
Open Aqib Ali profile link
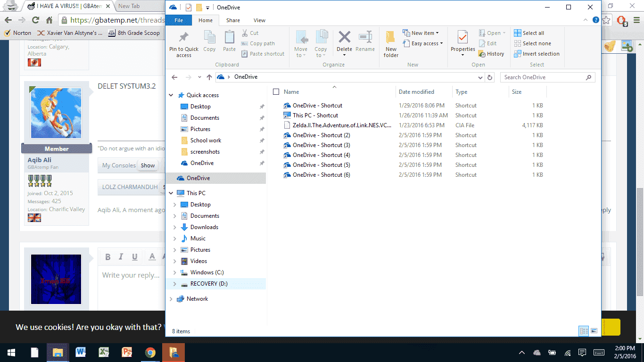click(x=40, y=160)
